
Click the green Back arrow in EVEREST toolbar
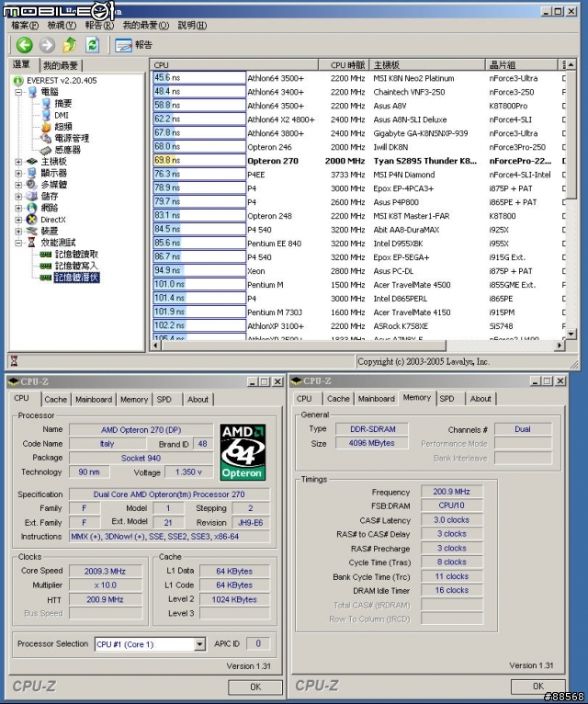[x=25, y=44]
